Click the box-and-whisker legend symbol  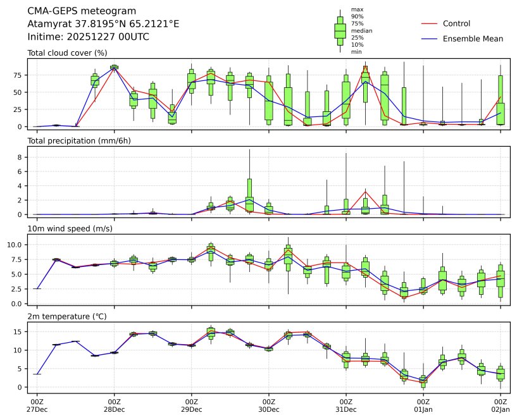(x=340, y=30)
